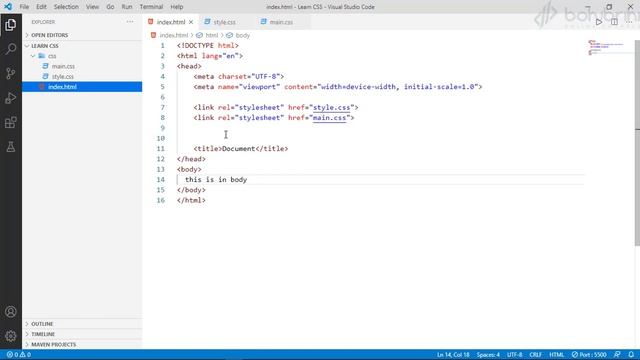Open the Go menu
The width and height of the screenshot is (640, 360).
(x=110, y=7)
